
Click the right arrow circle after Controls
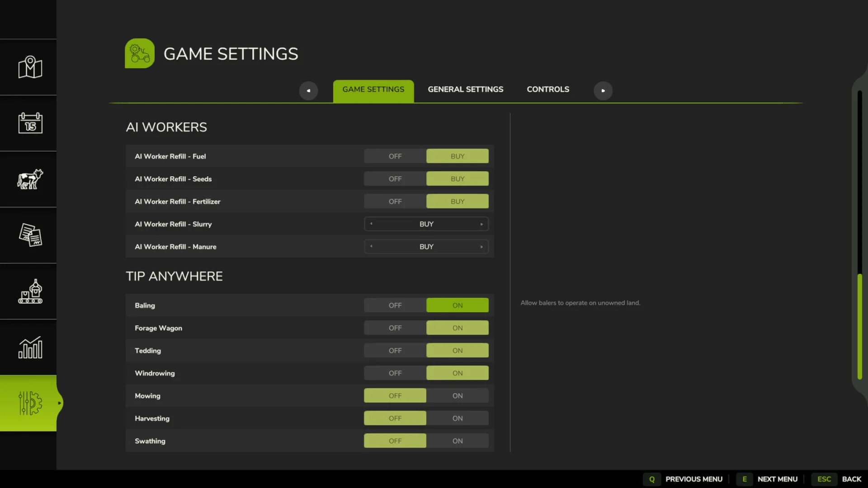point(603,90)
